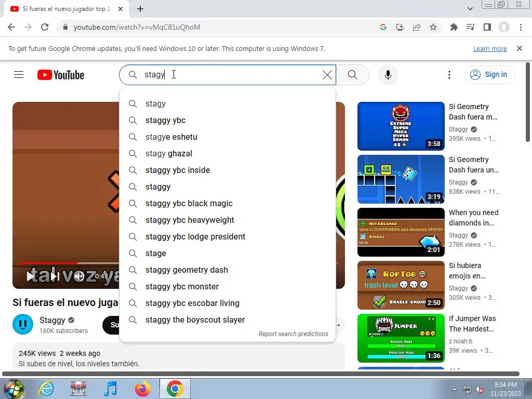This screenshot has width=532, height=399.
Task: Play the video with the play button
Action: point(31,276)
